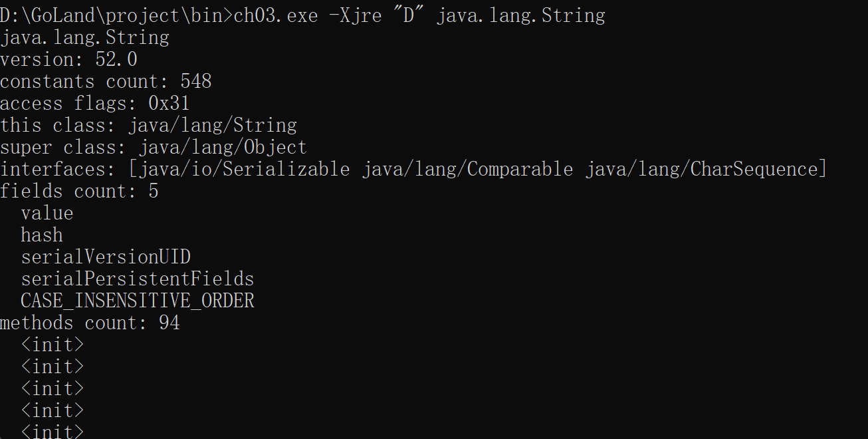The width and height of the screenshot is (868, 439).
Task: Click the first <init> method entry
Action: click(53, 345)
